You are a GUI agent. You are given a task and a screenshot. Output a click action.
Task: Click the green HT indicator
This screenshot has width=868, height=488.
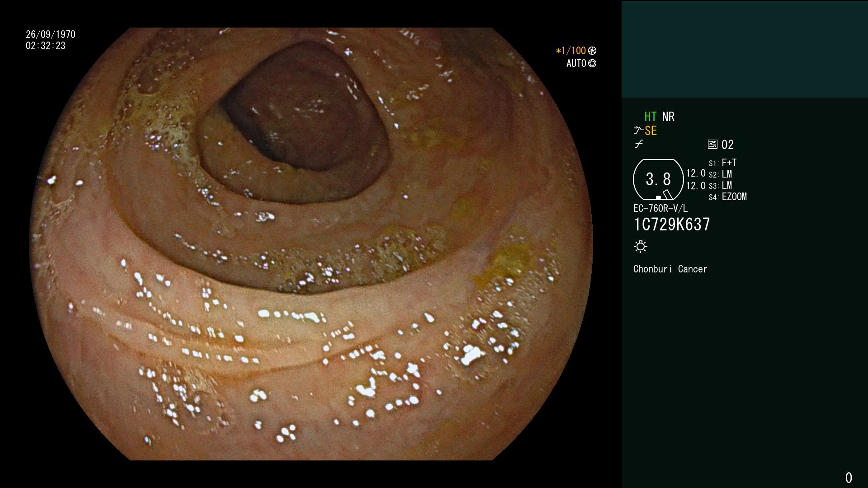[651, 117]
